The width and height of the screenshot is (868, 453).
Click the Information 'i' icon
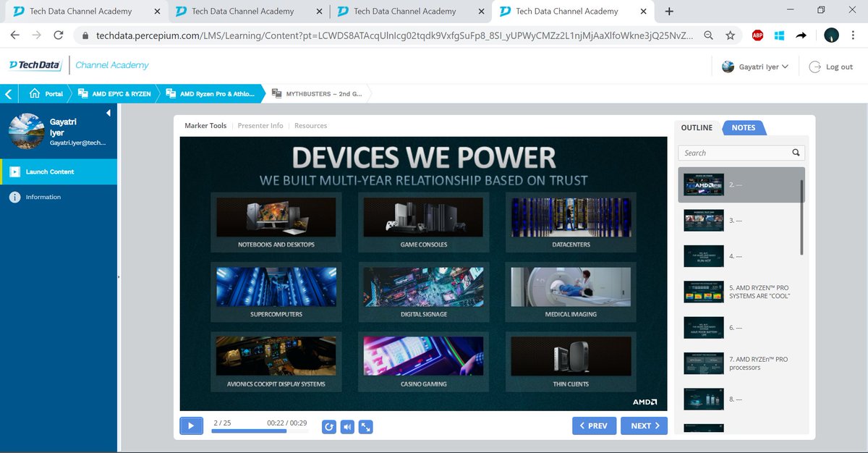pyautogui.click(x=14, y=197)
